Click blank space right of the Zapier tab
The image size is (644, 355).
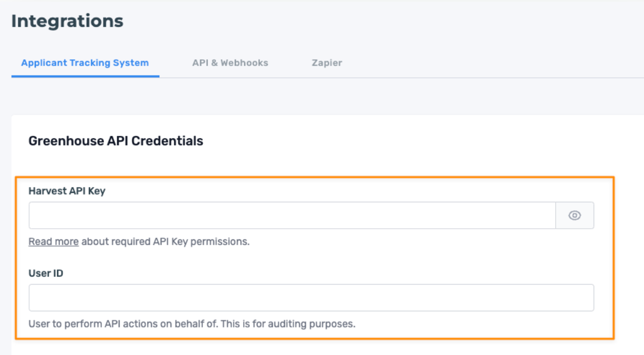[493, 63]
